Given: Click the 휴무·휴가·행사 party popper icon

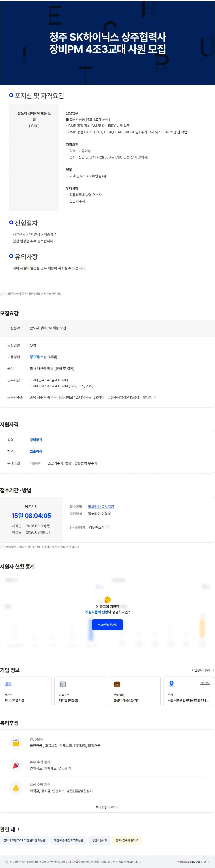Looking at the screenshot, I should (16, 765).
